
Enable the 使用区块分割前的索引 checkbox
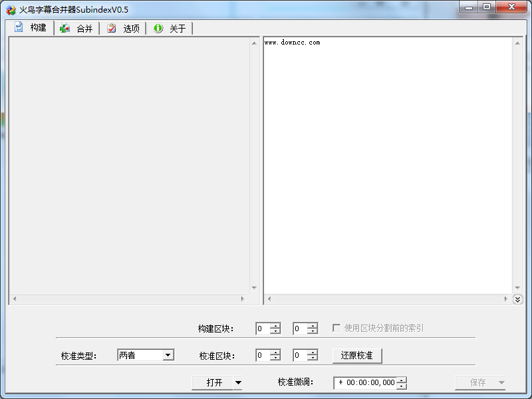coord(338,328)
